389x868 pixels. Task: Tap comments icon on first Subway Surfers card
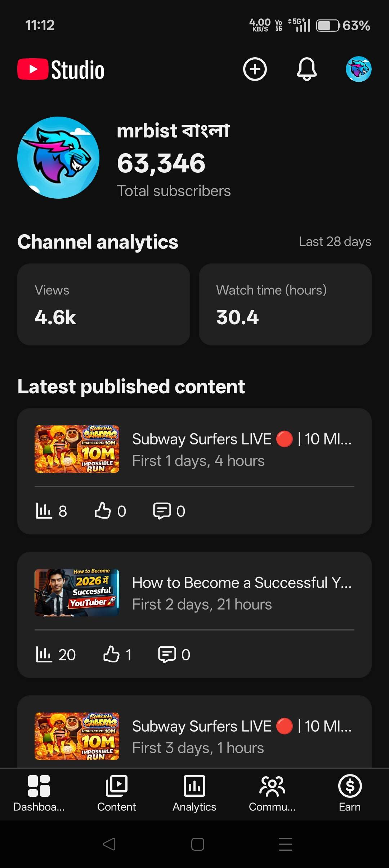click(x=162, y=511)
